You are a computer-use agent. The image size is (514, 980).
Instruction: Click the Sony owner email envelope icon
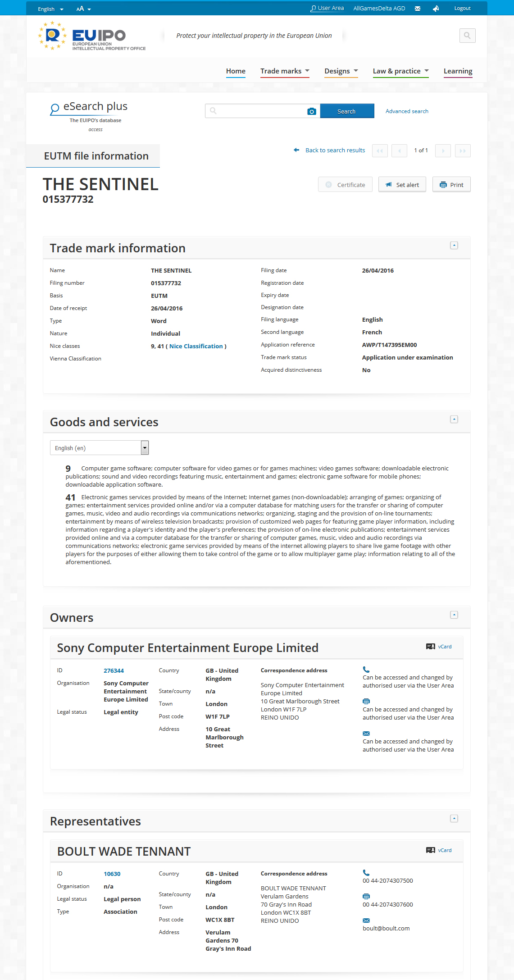click(366, 734)
